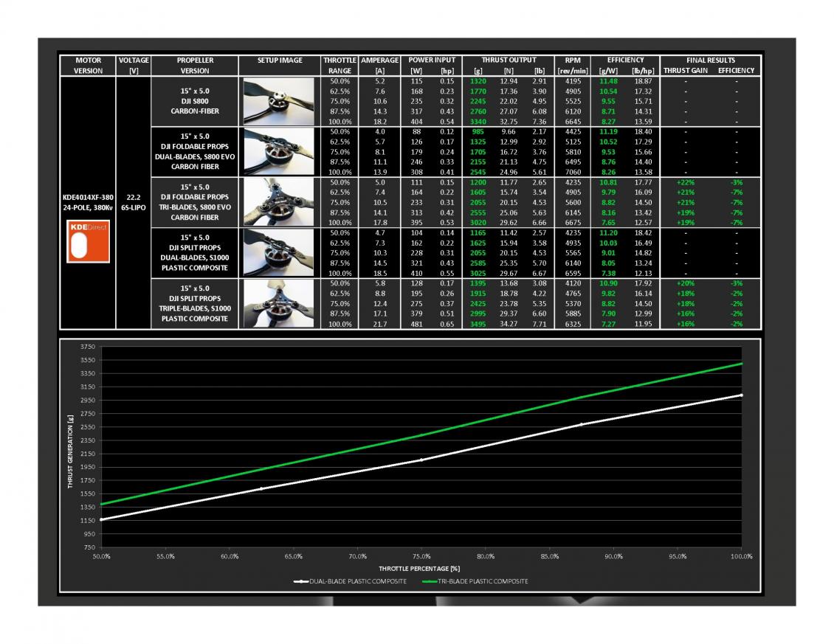Click the green Tri-Blade Plastic Composite legend line
The height and width of the screenshot is (644, 834).
(x=428, y=581)
